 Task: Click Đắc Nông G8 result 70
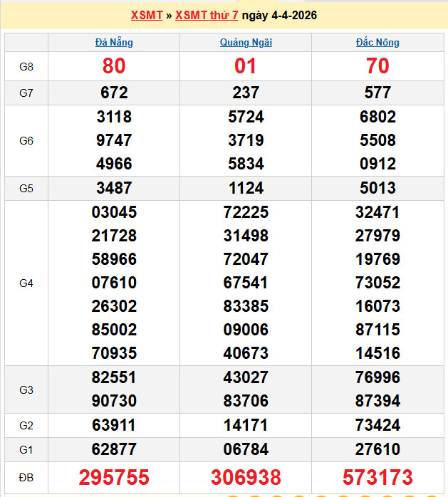pos(377,66)
